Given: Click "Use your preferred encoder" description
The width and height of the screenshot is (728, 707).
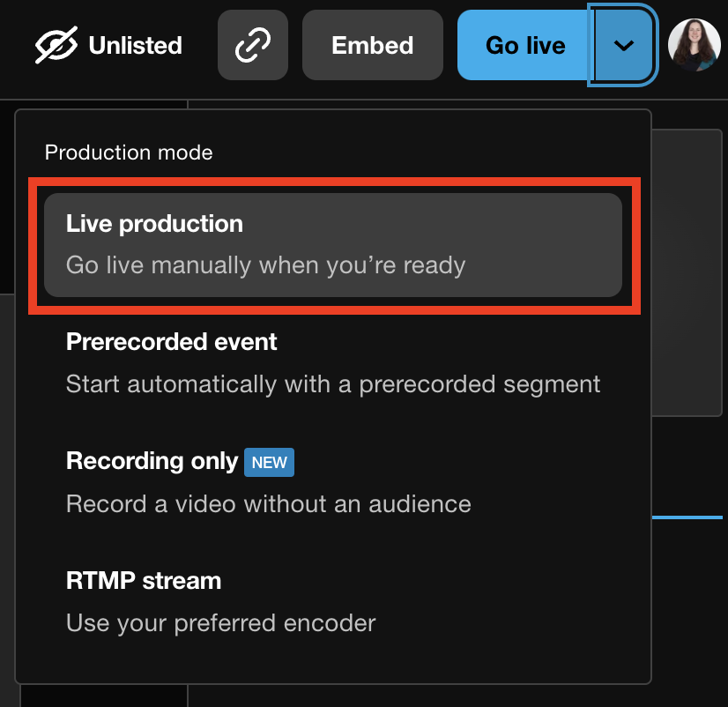Looking at the screenshot, I should click(x=220, y=623).
